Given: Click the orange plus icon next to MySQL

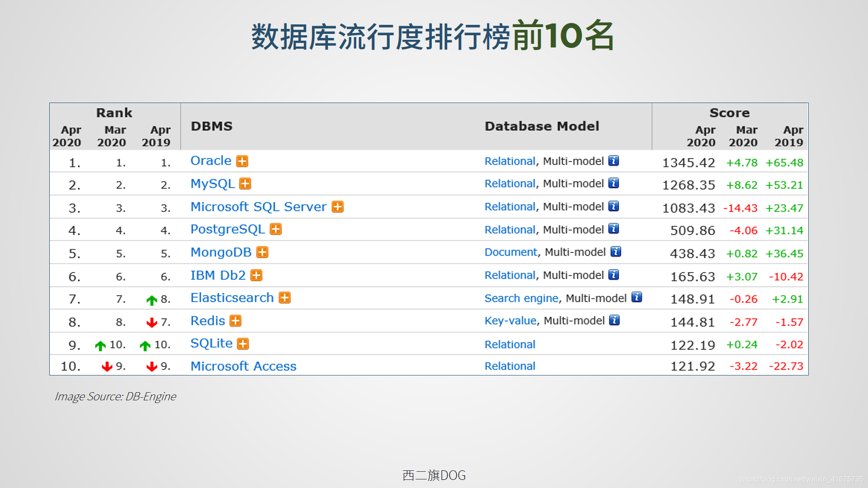Looking at the screenshot, I should point(245,184).
